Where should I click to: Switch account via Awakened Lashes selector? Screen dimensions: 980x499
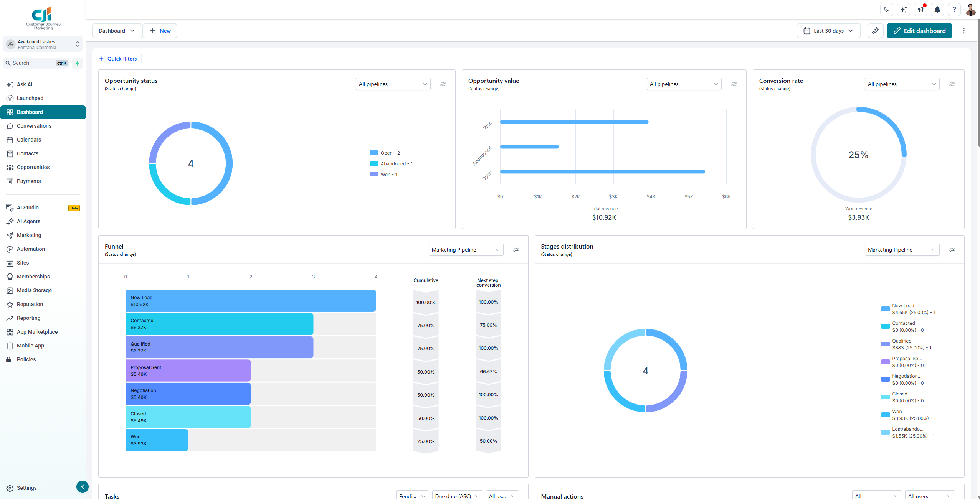click(43, 44)
